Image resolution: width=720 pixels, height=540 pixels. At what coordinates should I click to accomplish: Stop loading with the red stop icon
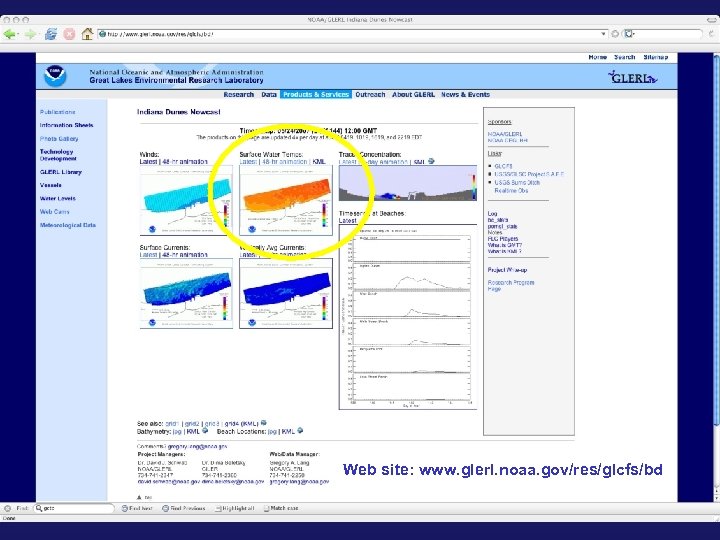tap(69, 34)
